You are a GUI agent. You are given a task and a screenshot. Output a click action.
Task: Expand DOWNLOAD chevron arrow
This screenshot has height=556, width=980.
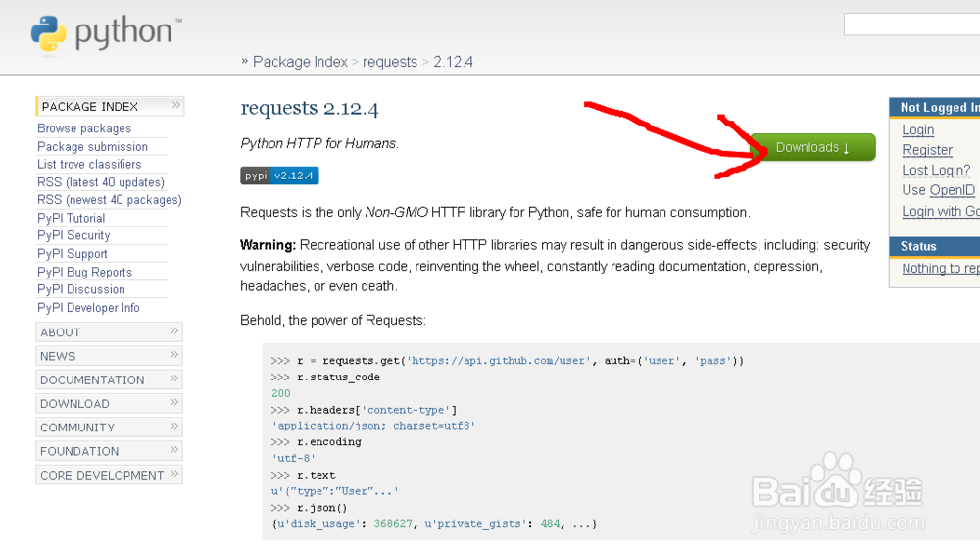coord(174,402)
